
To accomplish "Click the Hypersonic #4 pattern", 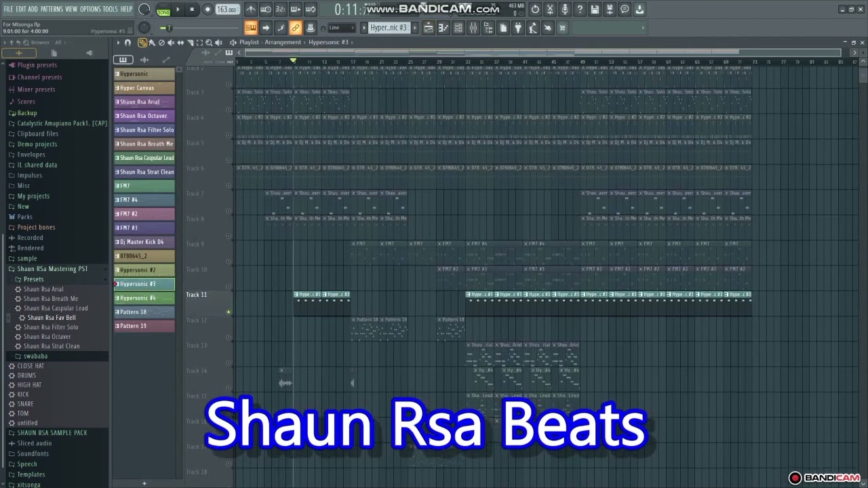I will tap(144, 298).
